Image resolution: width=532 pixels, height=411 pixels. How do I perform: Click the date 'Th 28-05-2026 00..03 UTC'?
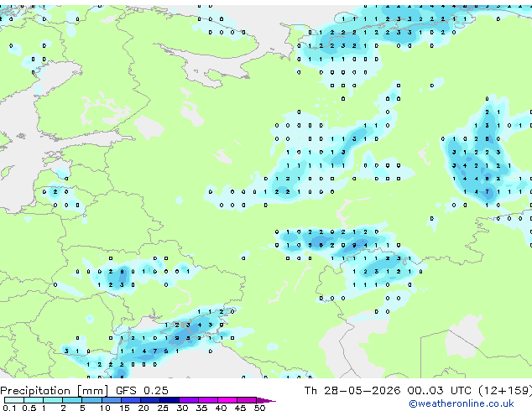[x=388, y=391]
